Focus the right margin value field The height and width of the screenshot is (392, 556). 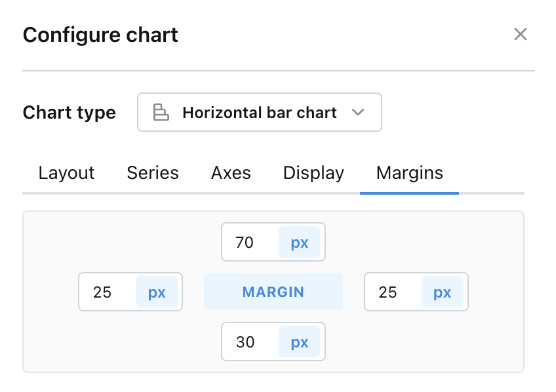click(x=393, y=292)
